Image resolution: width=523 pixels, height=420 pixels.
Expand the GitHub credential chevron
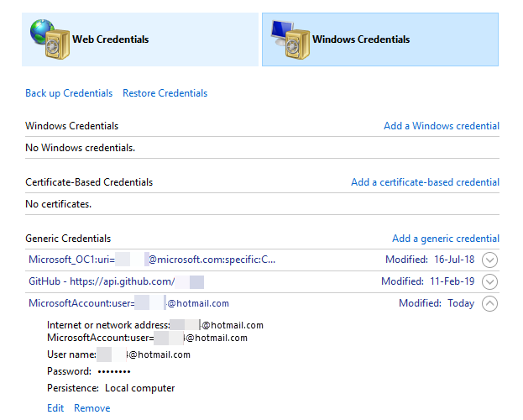point(489,281)
